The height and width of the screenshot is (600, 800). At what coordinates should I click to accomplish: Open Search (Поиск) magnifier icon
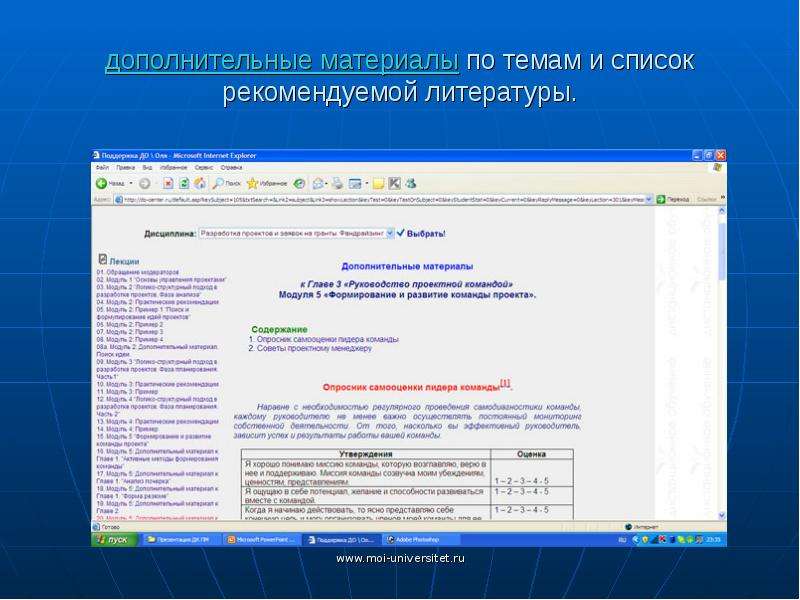pyautogui.click(x=218, y=183)
